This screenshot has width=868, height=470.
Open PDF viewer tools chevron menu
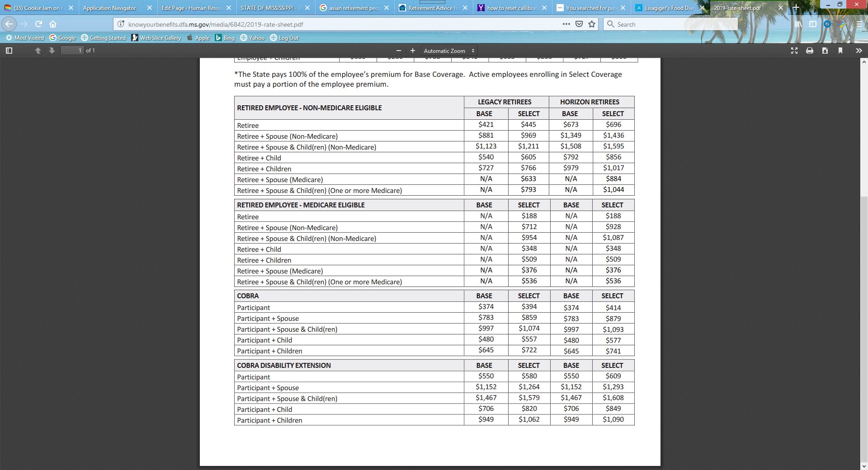coord(859,51)
